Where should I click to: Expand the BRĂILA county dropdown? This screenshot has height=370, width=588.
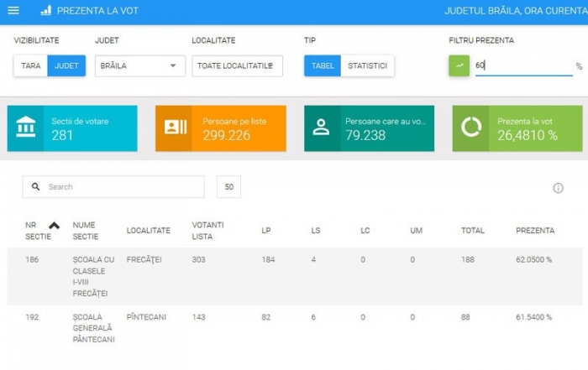click(x=139, y=65)
